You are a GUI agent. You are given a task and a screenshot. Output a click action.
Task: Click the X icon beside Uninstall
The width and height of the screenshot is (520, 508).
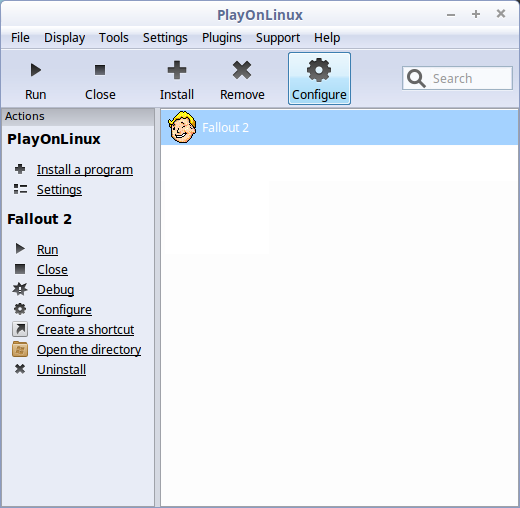[x=20, y=369]
